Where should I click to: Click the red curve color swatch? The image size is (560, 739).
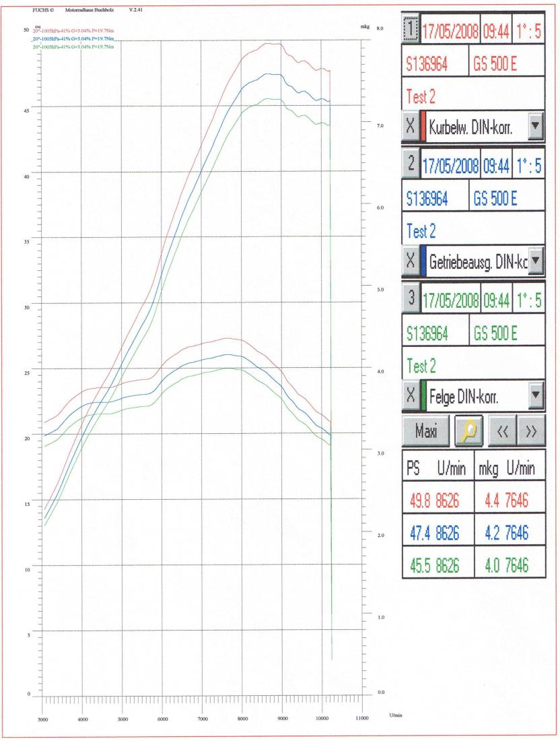pyautogui.click(x=423, y=126)
